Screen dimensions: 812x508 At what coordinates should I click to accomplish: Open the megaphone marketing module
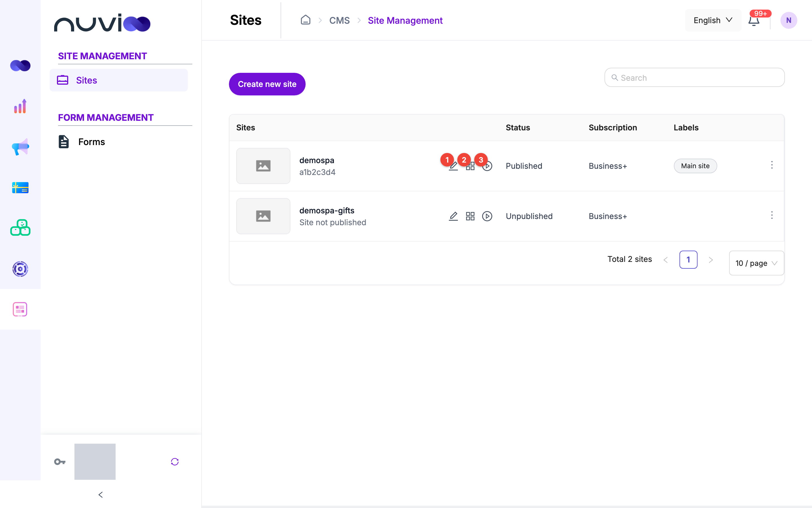(x=20, y=147)
